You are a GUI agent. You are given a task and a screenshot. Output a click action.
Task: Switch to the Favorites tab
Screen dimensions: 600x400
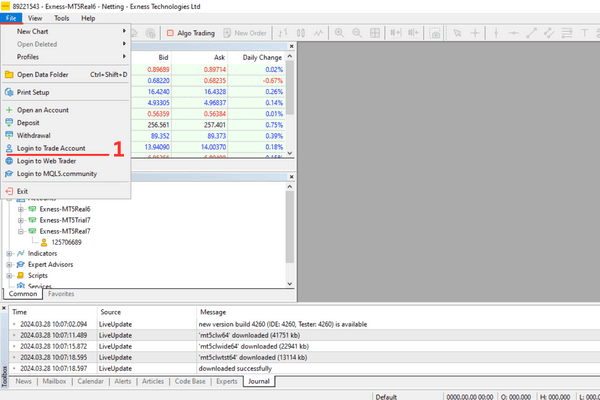[x=61, y=294]
